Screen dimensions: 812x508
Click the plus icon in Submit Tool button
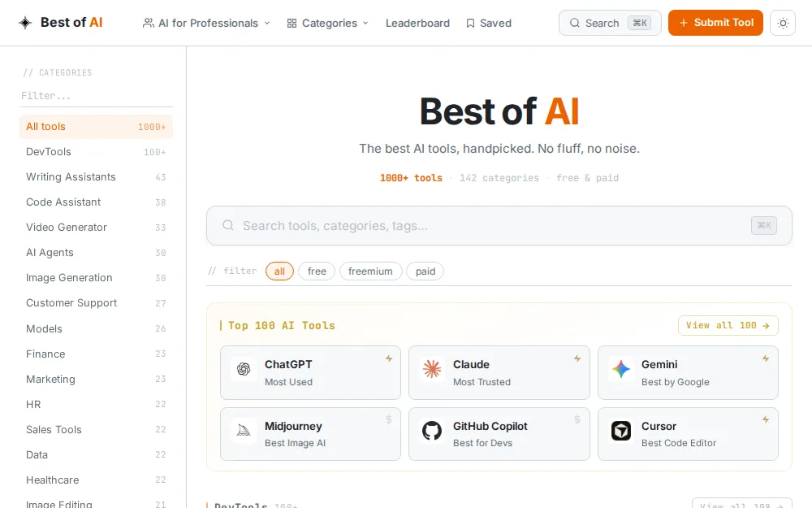(683, 23)
